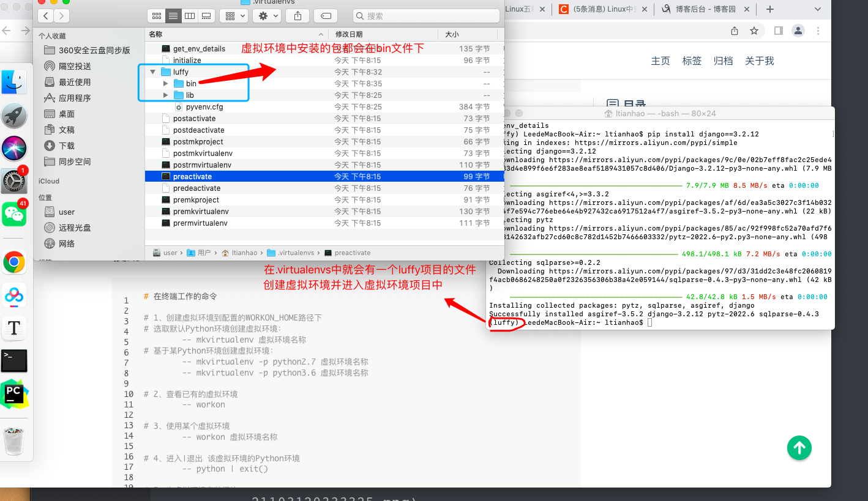This screenshot has width=868, height=501.
Task: Open 文稿 in Finder sidebar
Action: coord(59,130)
